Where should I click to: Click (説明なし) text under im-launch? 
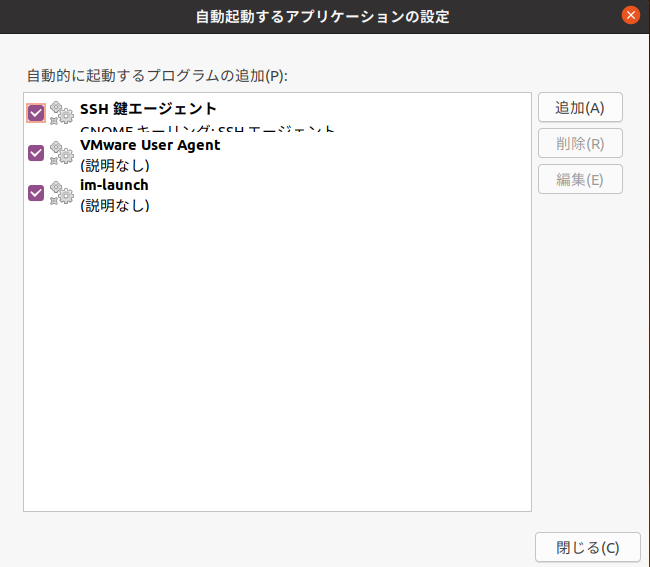(114, 206)
